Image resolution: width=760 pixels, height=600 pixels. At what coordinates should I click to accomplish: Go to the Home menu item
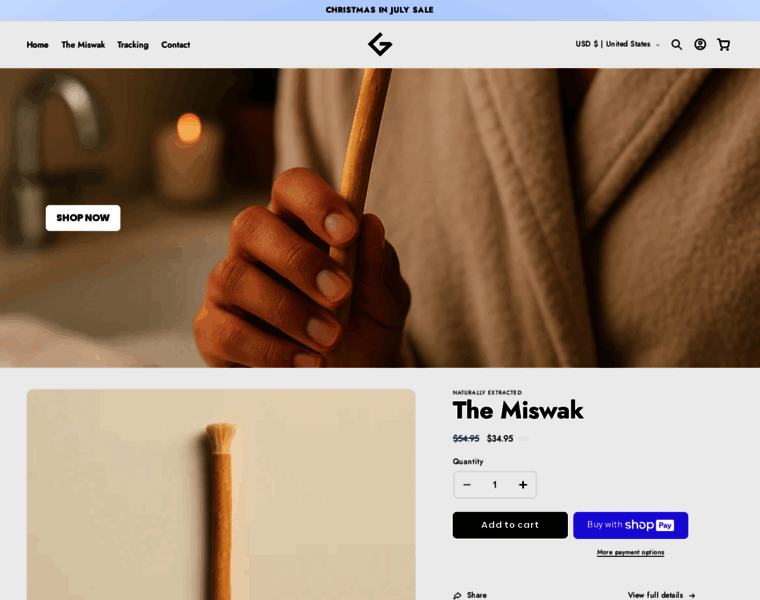click(37, 45)
